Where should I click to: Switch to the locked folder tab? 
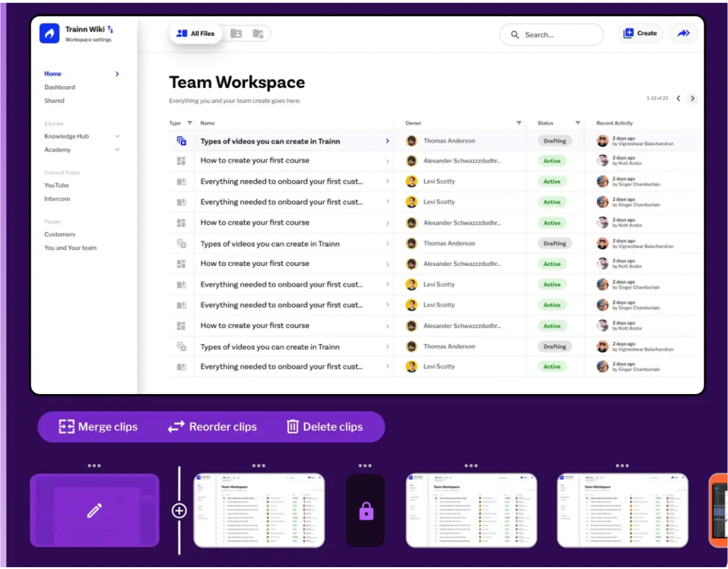258,34
